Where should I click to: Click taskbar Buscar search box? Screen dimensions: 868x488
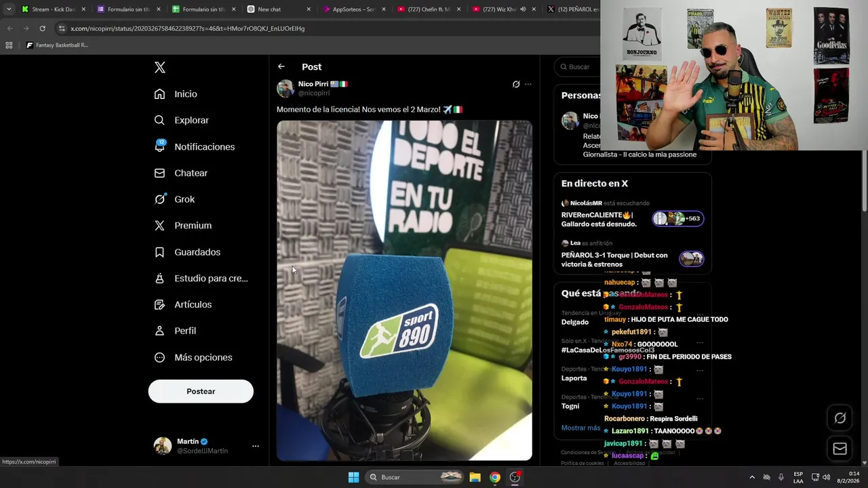coord(416,477)
